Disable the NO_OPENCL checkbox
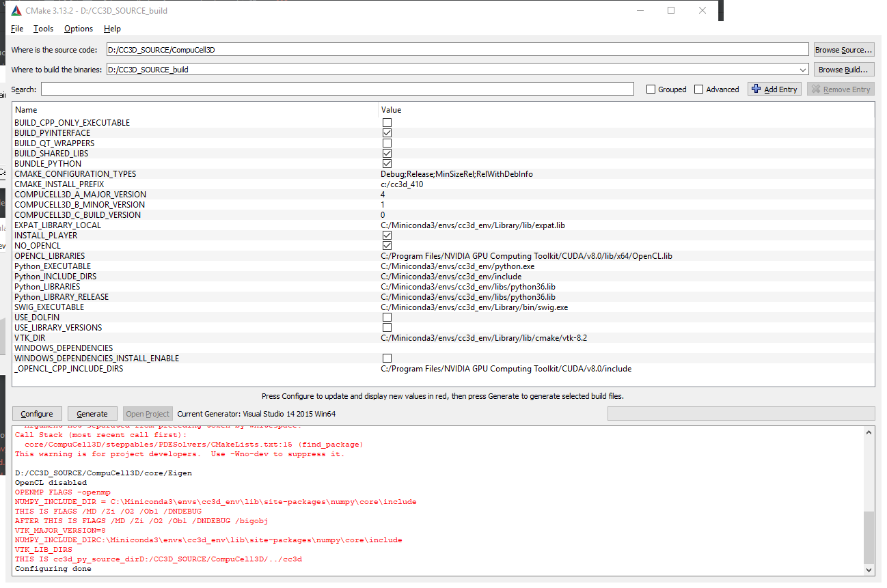 tap(387, 246)
